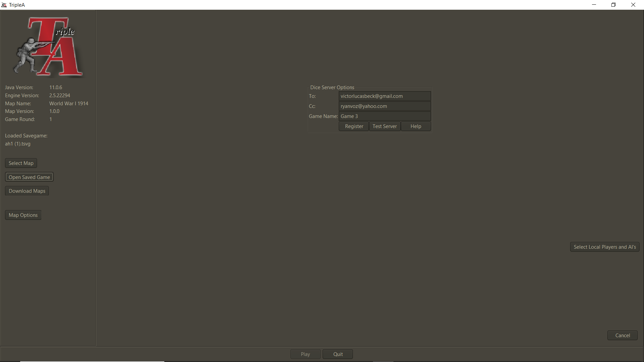
Task: Focus the To: email address field
Action: [385, 96]
